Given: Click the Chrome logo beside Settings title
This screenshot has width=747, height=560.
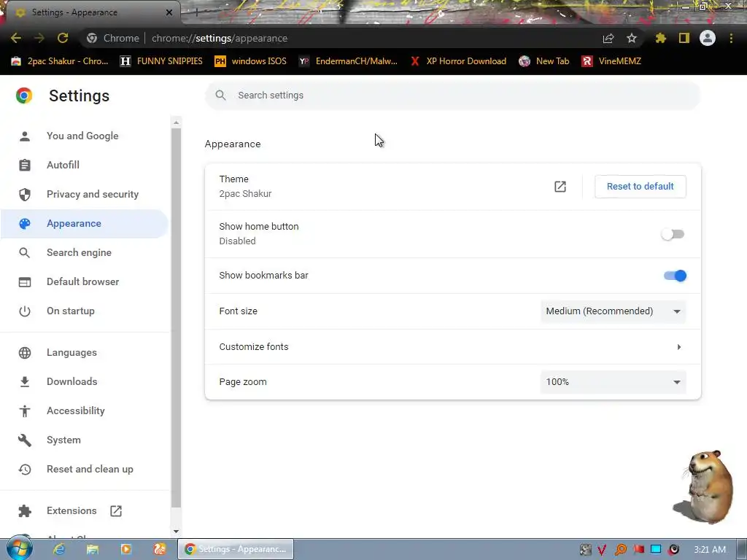Looking at the screenshot, I should click(24, 96).
